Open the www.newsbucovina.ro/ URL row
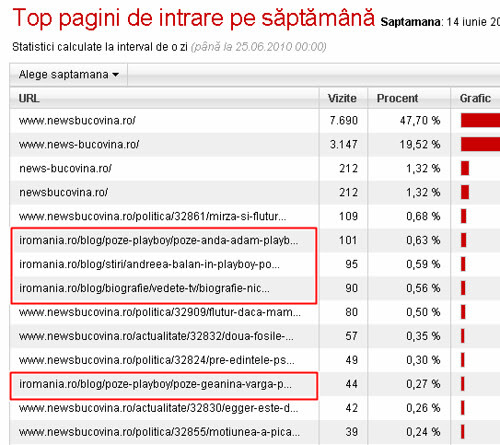 click(x=77, y=120)
